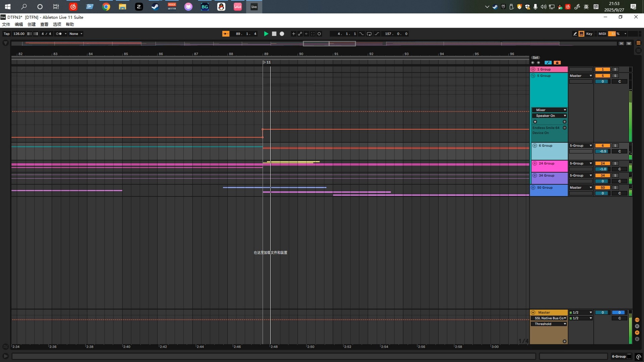Open the 创建 menu
This screenshot has height=362, width=644.
[x=32, y=24]
